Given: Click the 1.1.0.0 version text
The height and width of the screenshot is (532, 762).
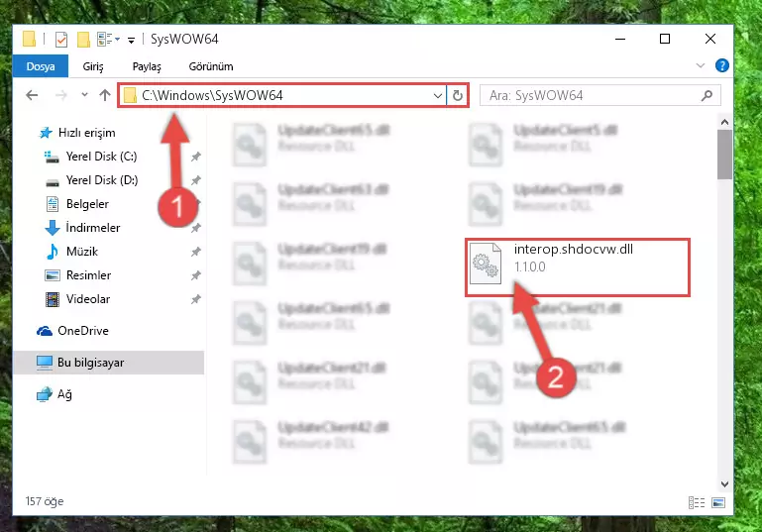Looking at the screenshot, I should coord(530,266).
